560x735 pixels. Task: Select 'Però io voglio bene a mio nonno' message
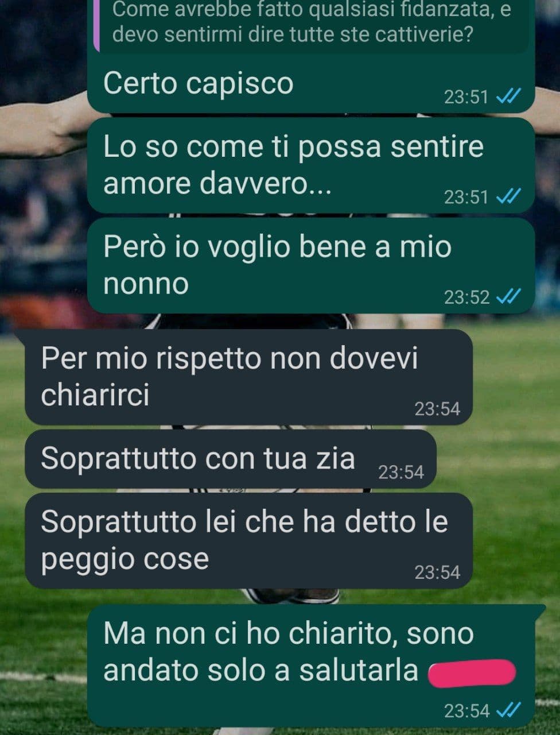click(310, 265)
